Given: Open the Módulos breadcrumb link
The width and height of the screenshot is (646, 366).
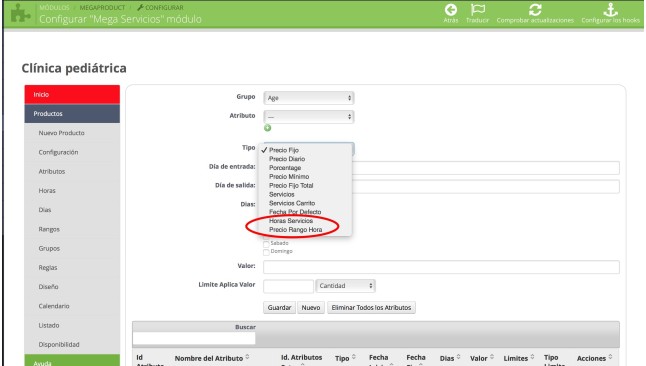Looking at the screenshot, I should pyautogui.click(x=54, y=7).
